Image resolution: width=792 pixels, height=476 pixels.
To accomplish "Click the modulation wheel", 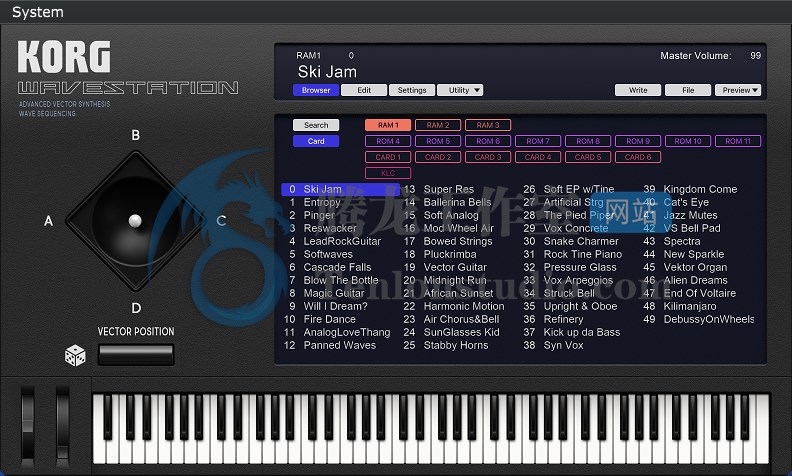I will [x=63, y=426].
